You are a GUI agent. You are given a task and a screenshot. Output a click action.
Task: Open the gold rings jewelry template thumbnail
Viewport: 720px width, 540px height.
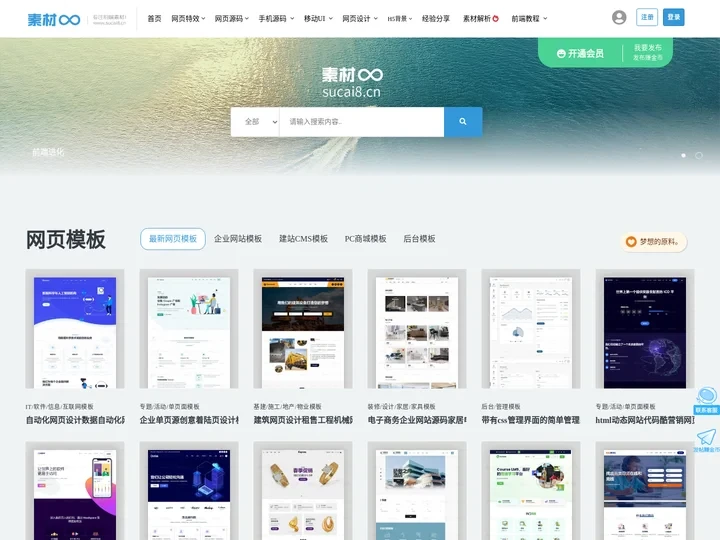303,491
